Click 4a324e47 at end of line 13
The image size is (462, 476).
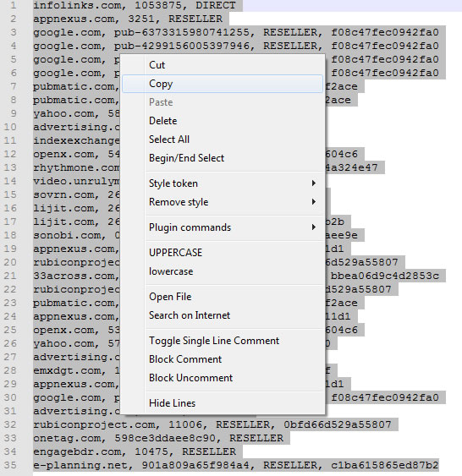(351, 167)
